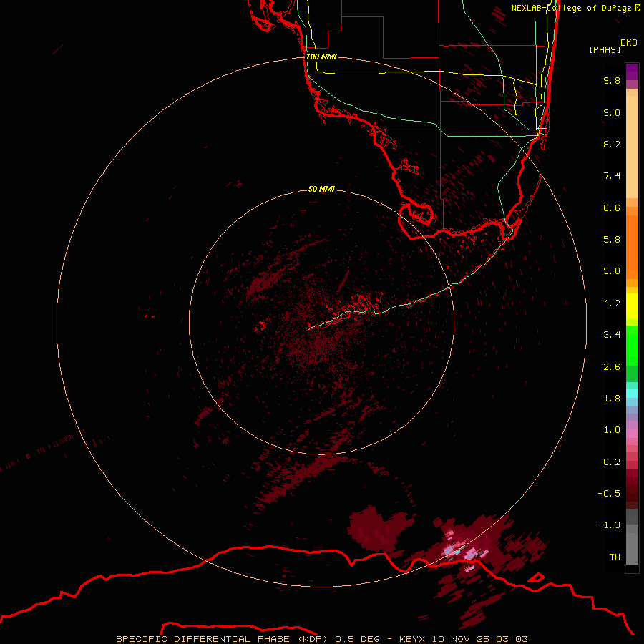Click the SPECIFIC DIFFERENTIAL PHASE (KDP) title text

222,639
